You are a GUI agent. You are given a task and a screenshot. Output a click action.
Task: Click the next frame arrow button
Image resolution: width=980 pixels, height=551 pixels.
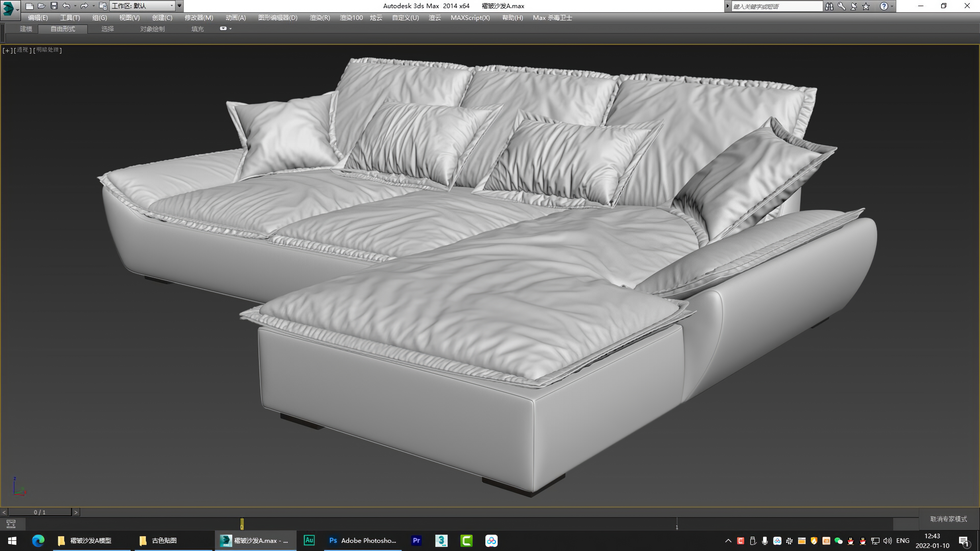coord(76,512)
